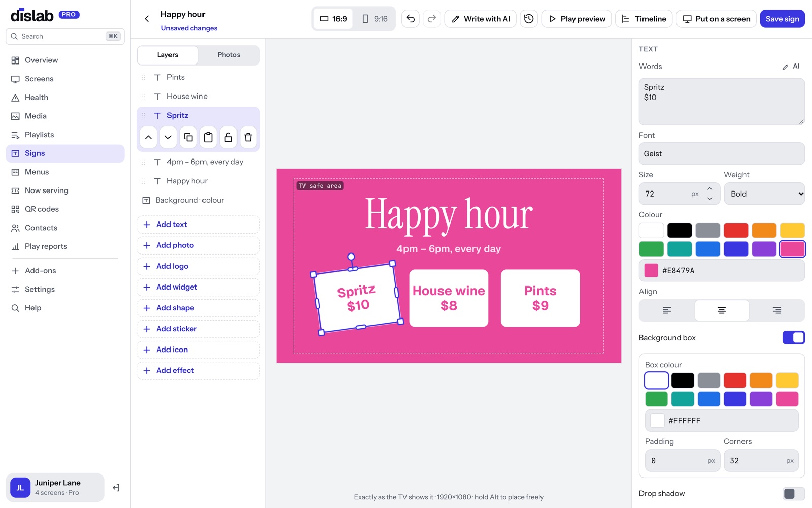The height and width of the screenshot is (508, 812).
Task: Open the Timeline panel
Action: tap(644, 19)
